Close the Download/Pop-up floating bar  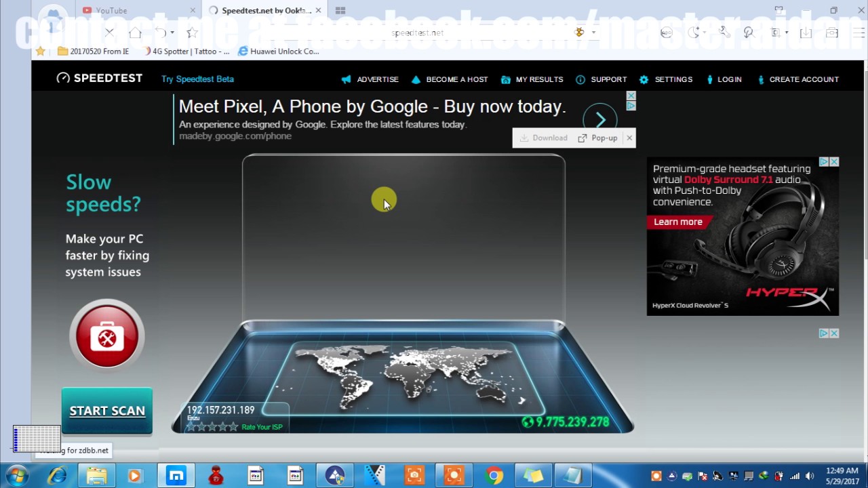629,138
